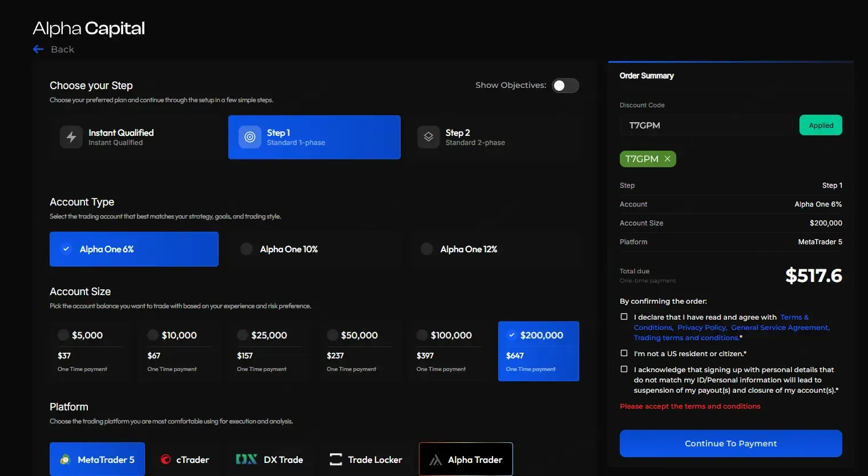Click the Instant Qualified lightning bolt icon
The image size is (868, 476).
coord(71,137)
